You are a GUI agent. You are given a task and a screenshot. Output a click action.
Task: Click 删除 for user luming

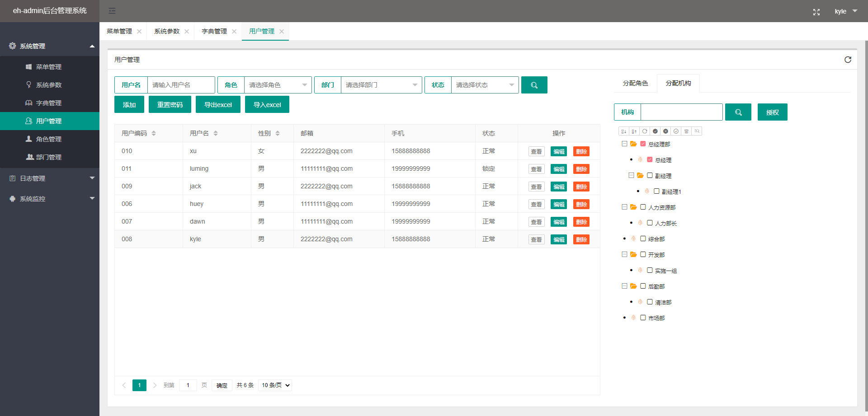click(581, 169)
